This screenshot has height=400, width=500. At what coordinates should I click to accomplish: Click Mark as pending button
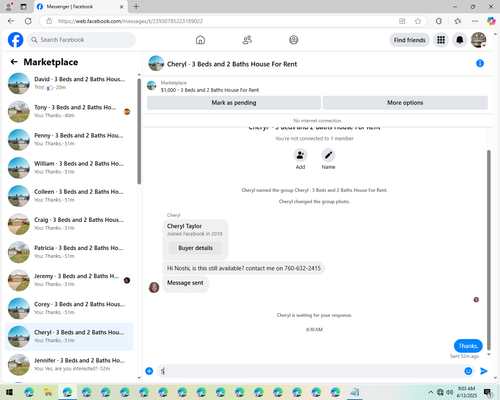234,103
